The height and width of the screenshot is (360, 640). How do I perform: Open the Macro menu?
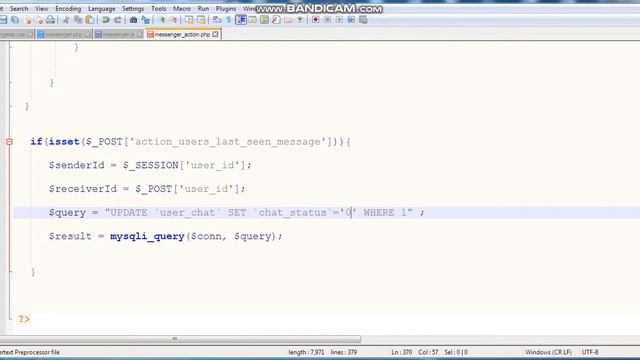[182, 9]
